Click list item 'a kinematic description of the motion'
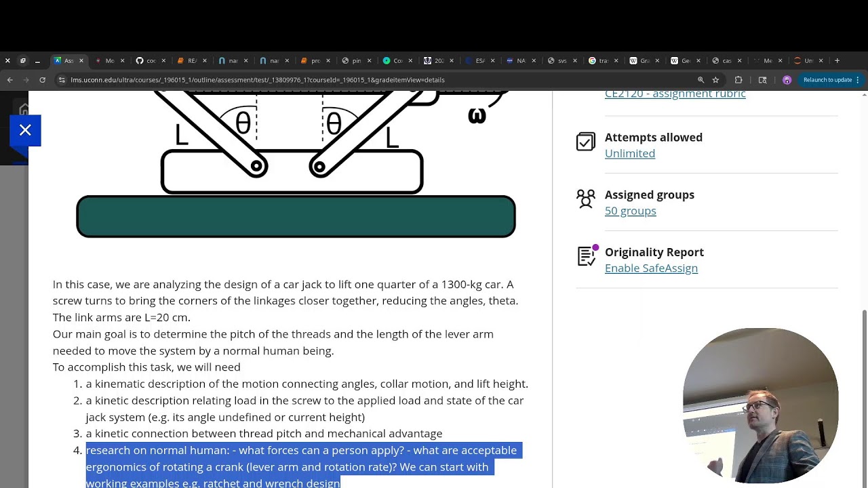This screenshot has height=488, width=868. 307,384
